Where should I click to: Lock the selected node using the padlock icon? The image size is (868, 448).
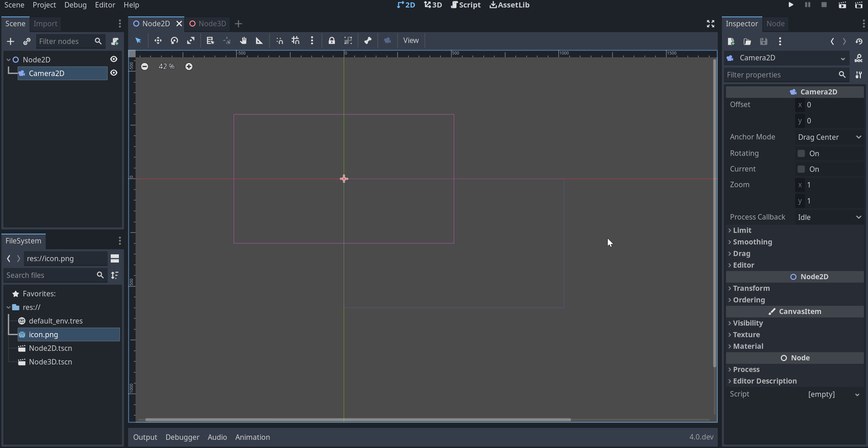pos(331,41)
